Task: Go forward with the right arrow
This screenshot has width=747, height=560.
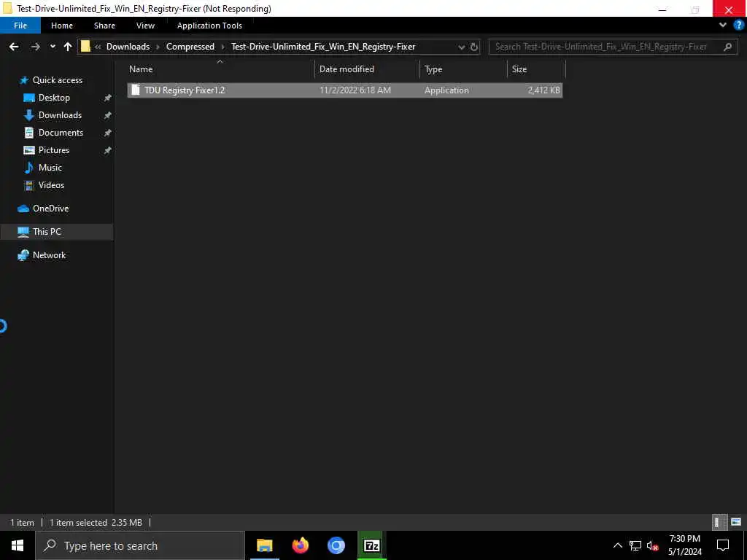Action: pyautogui.click(x=35, y=47)
